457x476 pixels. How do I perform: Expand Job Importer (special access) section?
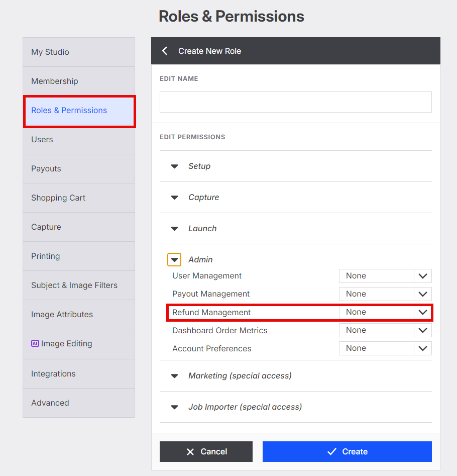[x=174, y=407]
